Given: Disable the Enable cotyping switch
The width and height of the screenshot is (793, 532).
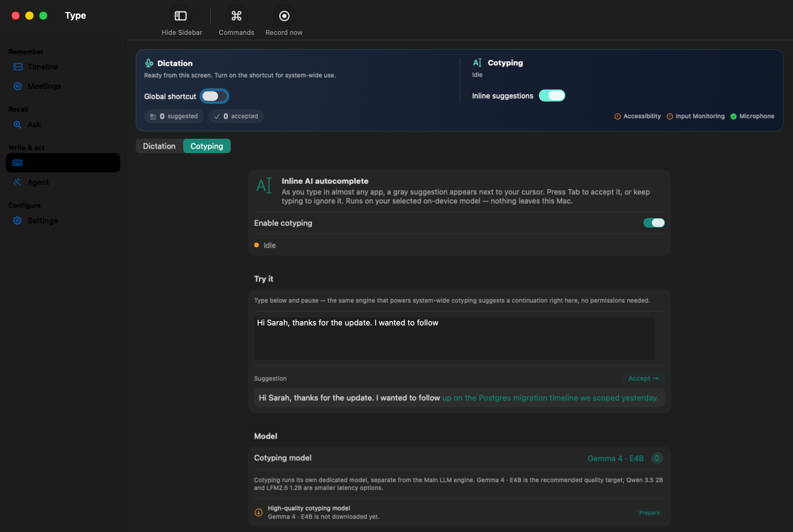Looking at the screenshot, I should (654, 223).
